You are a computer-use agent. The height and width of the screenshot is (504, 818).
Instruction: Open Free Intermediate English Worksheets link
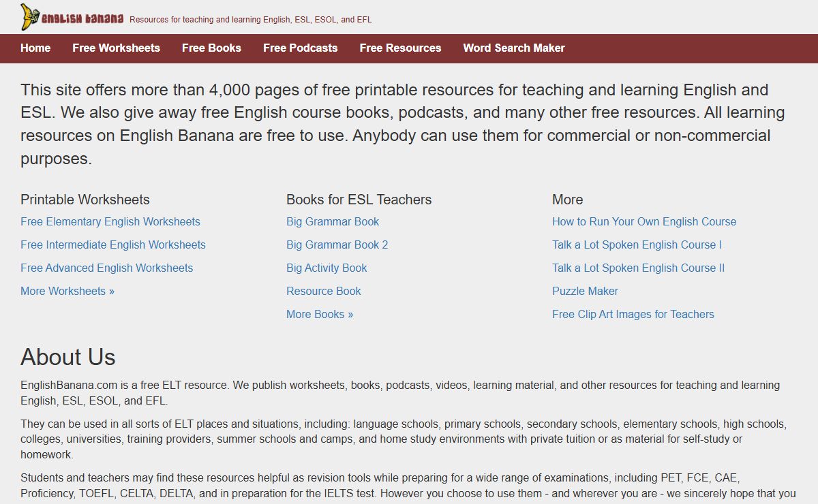tap(113, 245)
